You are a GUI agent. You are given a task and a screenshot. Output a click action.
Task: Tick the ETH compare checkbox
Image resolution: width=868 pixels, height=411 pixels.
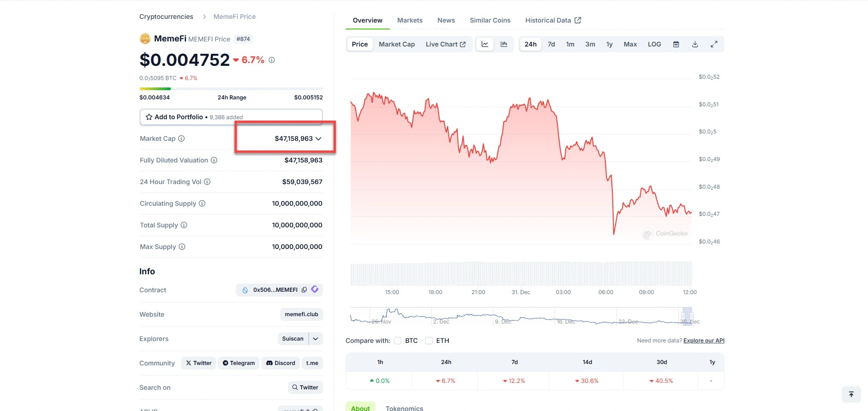pyautogui.click(x=429, y=341)
